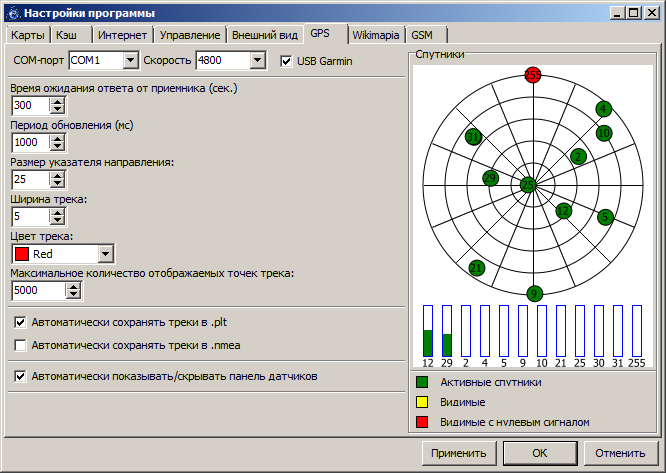
Task: Click satellite 29 marker on the plot
Action: click(490, 178)
